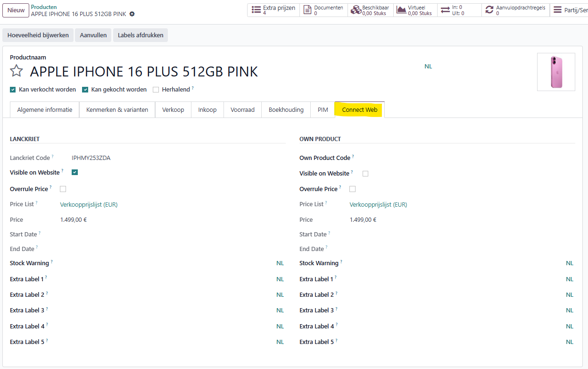Translate Lanckriet Extra Label 5 via NL
Image resolution: width=588 pixels, height=369 pixels.
280,342
